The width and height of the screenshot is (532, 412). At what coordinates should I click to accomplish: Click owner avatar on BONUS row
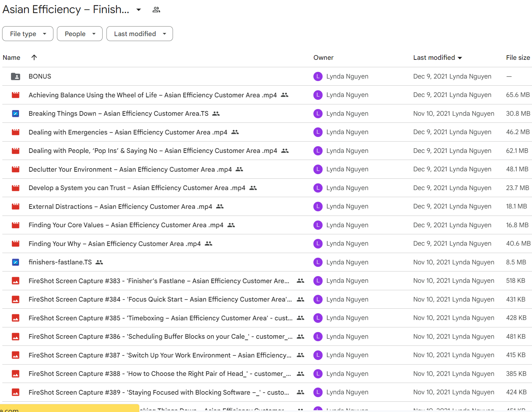pyautogui.click(x=318, y=76)
